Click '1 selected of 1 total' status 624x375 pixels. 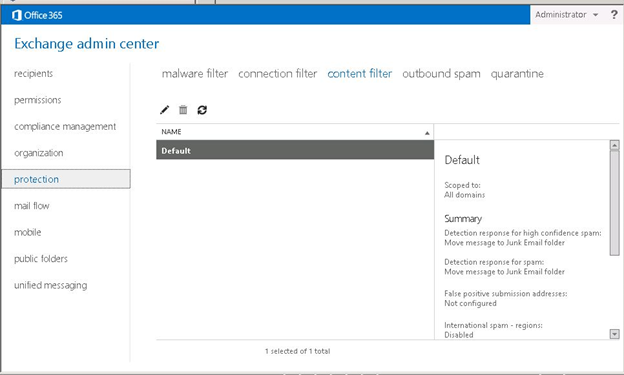(298, 351)
